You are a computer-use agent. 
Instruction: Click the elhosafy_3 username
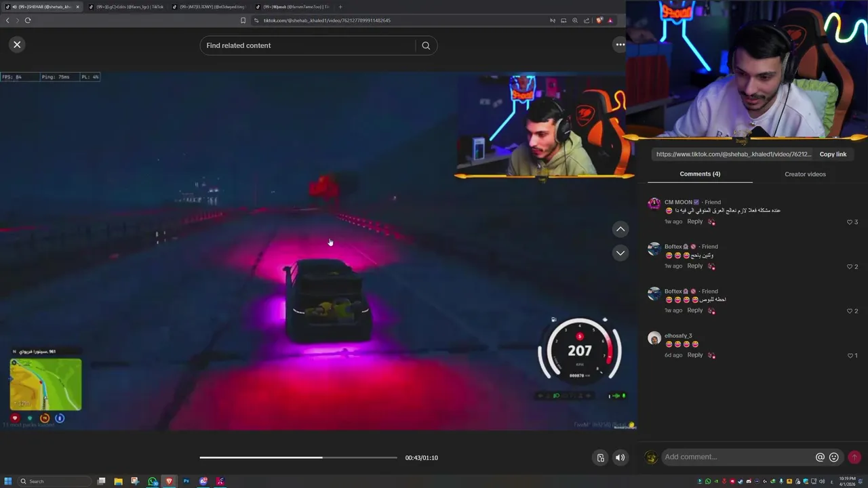click(x=678, y=335)
